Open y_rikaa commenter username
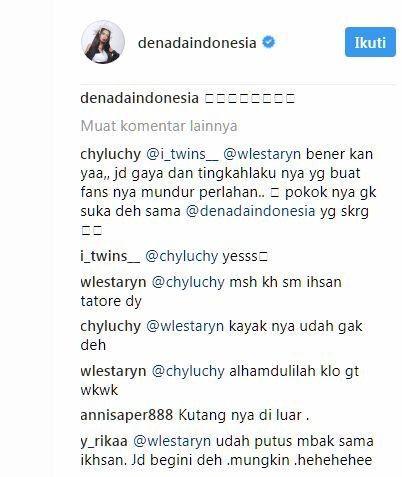 click(x=104, y=441)
